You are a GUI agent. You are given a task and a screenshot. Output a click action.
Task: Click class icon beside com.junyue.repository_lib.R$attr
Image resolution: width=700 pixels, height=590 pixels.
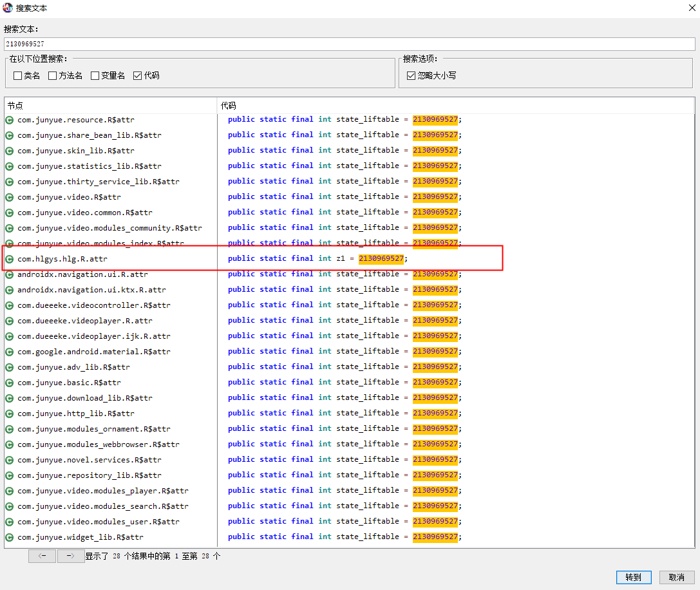[10, 475]
